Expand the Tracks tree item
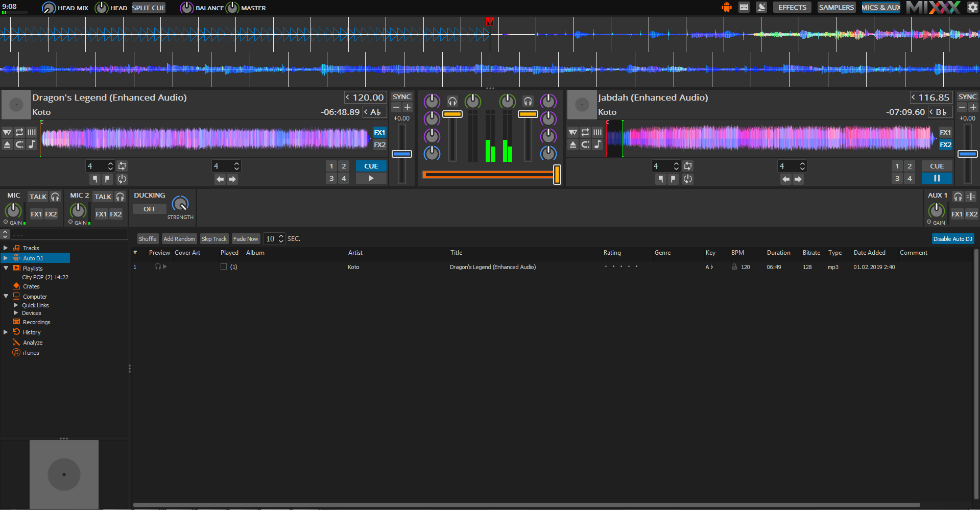Image resolution: width=980 pixels, height=510 pixels. 6,248
